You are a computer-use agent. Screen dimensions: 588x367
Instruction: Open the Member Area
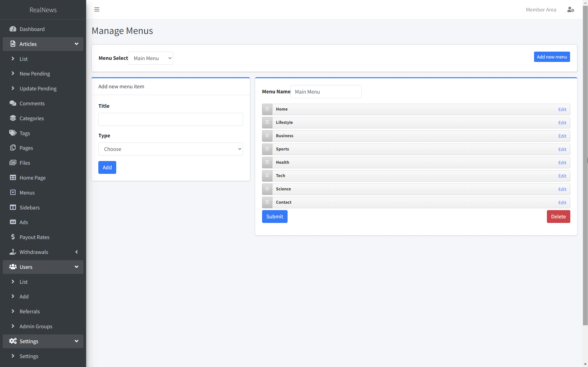pyautogui.click(x=541, y=9)
